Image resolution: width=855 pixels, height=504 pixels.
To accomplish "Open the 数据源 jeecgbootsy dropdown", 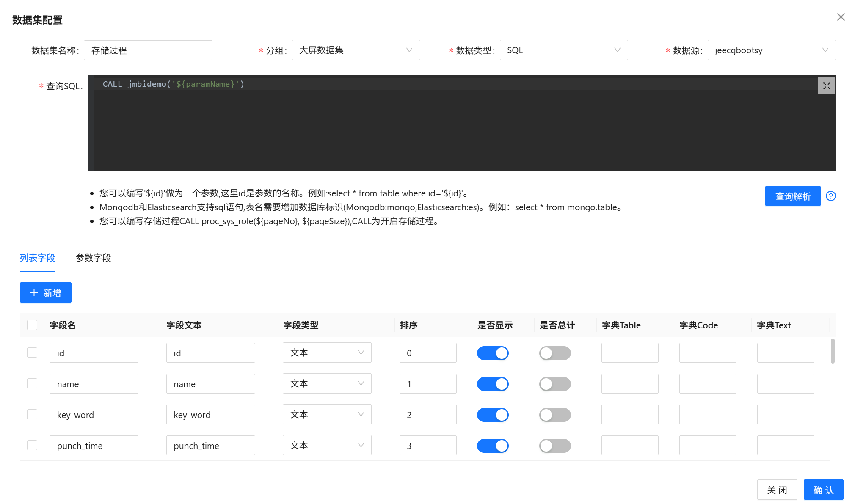I will coord(771,50).
